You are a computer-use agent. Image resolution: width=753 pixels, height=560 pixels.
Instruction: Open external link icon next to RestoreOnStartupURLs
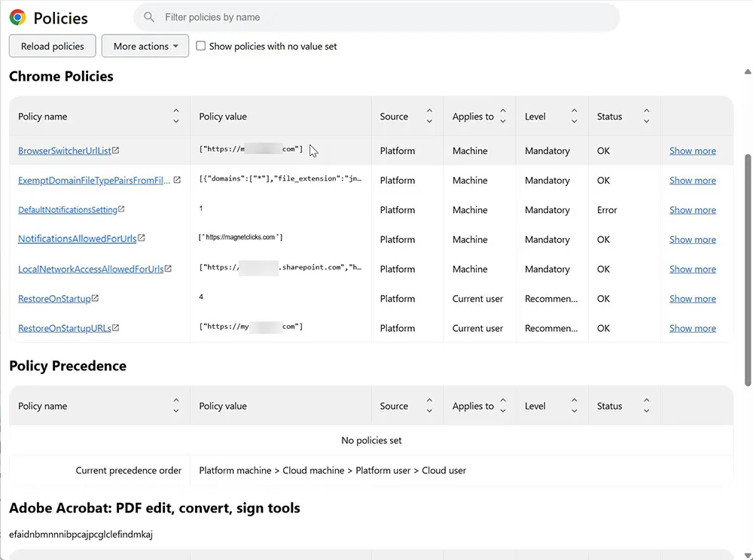point(116,328)
